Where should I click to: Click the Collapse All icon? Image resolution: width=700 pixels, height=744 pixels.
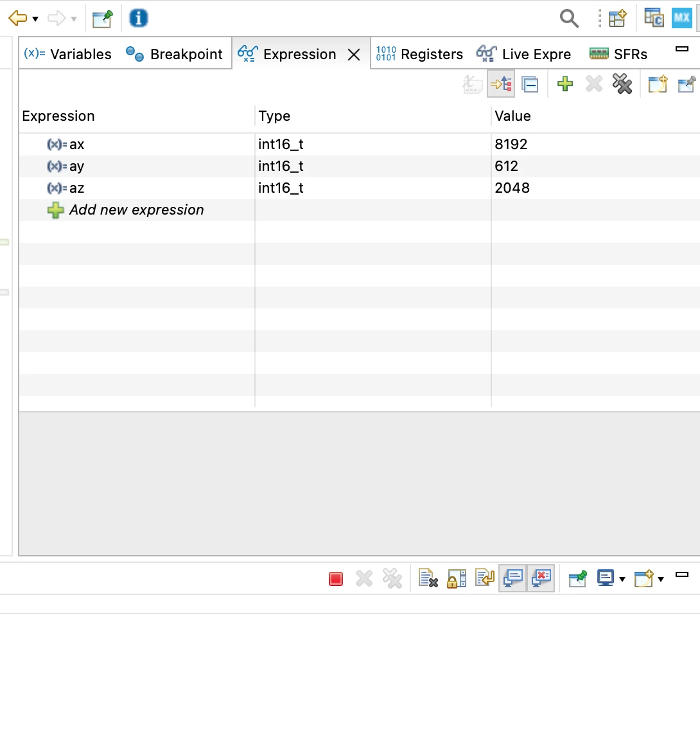coord(530,84)
